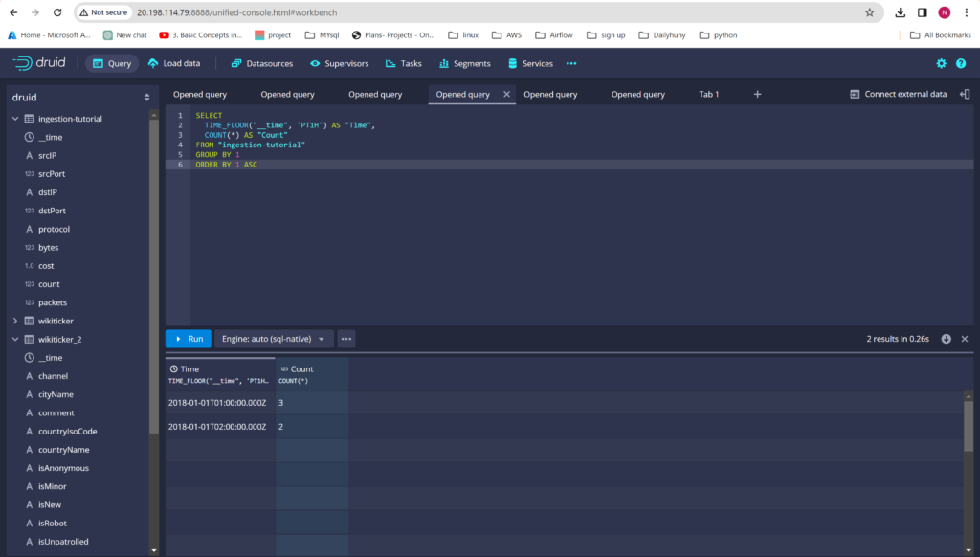Select the srcIP column in the tree
Viewport: 980px width, 557px height.
pyautogui.click(x=47, y=155)
